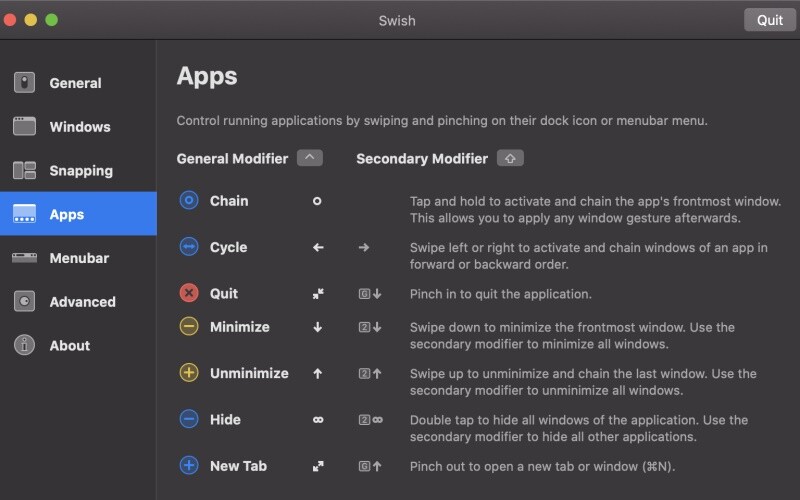
Task: Click the Minimize secondary modifier down glyph
Action: 370,327
